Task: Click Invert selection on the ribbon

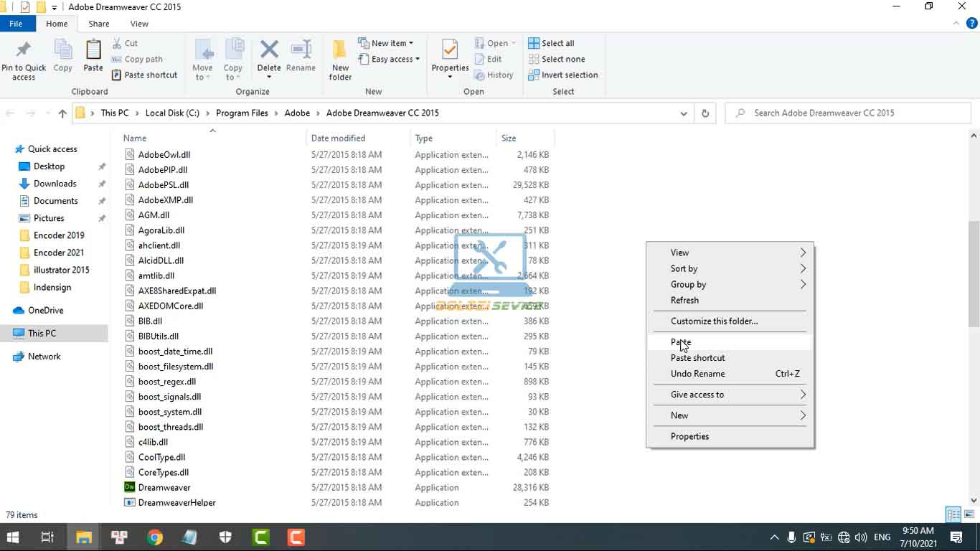Action: [563, 75]
